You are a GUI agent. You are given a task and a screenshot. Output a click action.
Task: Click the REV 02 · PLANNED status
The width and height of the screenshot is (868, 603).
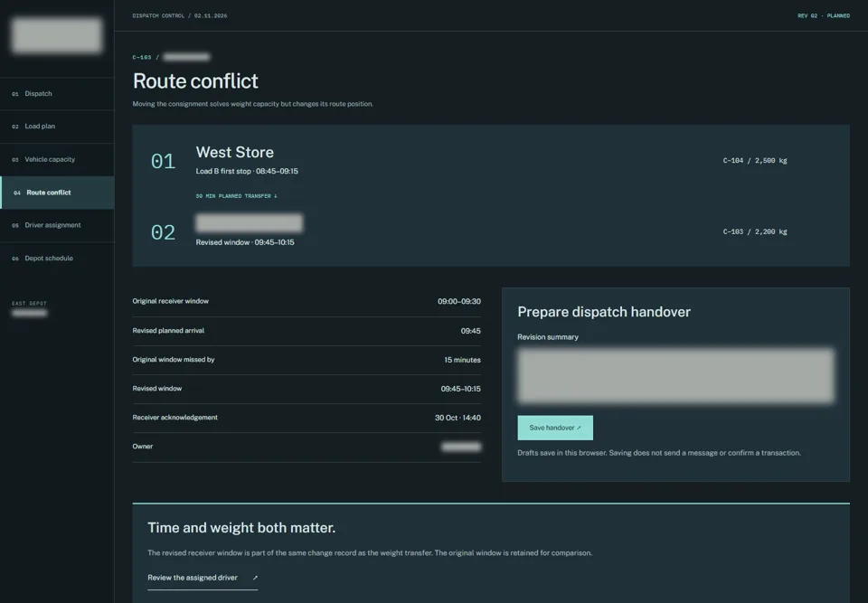tap(823, 15)
